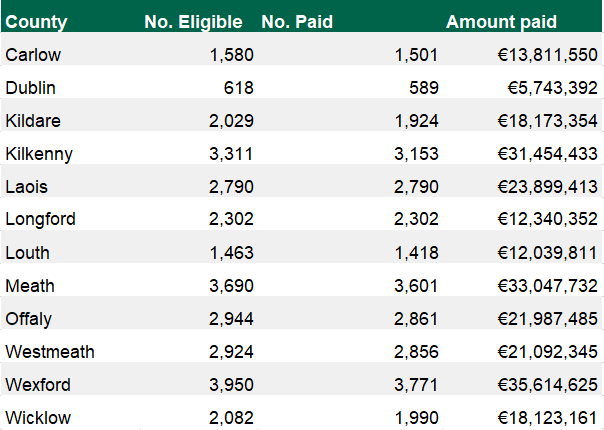The image size is (604, 430).
Task: Click Kildare's eligible count 2,029
Action: click(232, 121)
